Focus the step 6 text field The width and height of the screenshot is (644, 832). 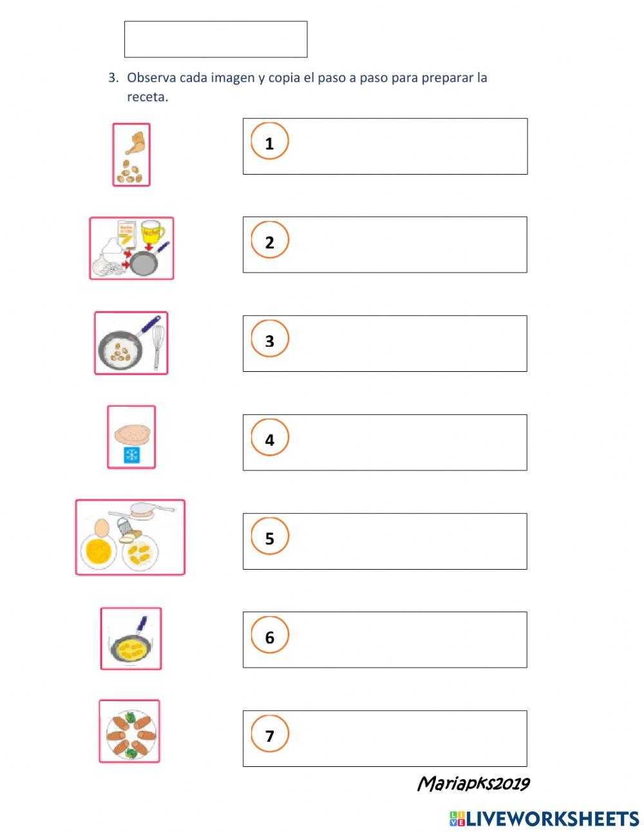click(406, 640)
